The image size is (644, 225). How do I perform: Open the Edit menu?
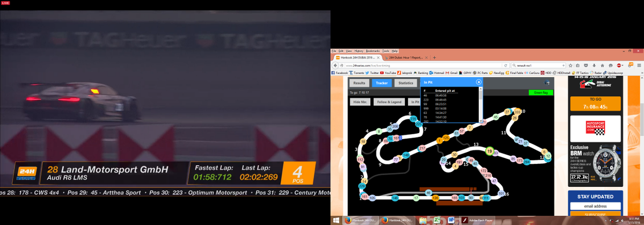(341, 51)
